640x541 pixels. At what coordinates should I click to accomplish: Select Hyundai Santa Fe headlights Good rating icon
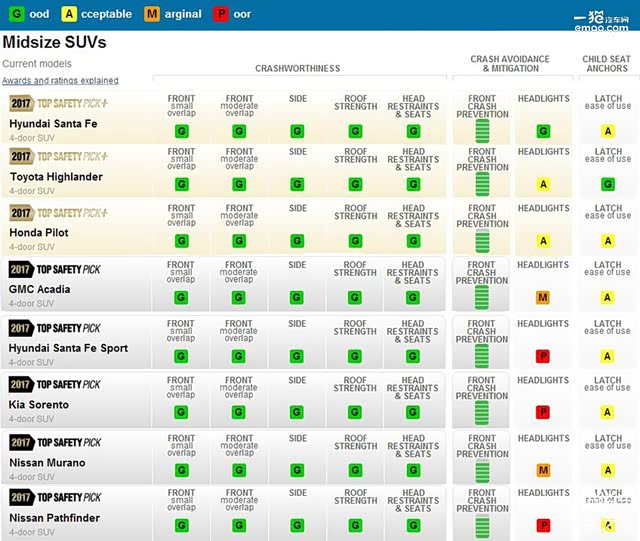point(543,131)
